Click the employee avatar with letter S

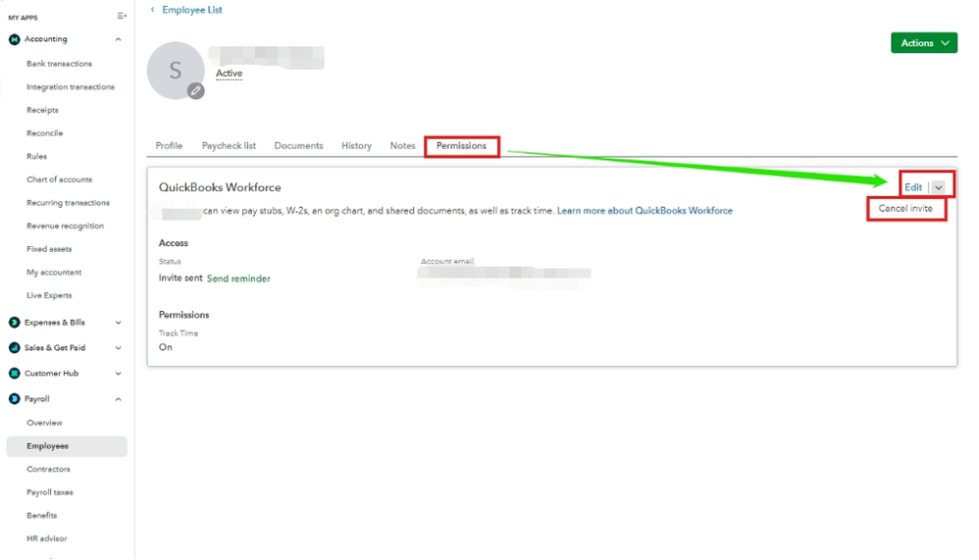tap(176, 71)
